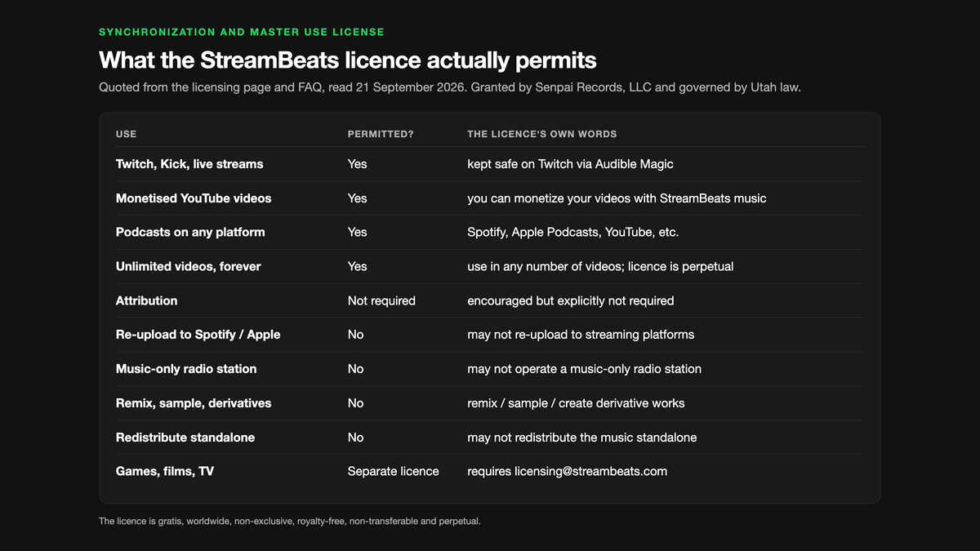Select the 'Games, films, TV' cell

(165, 472)
